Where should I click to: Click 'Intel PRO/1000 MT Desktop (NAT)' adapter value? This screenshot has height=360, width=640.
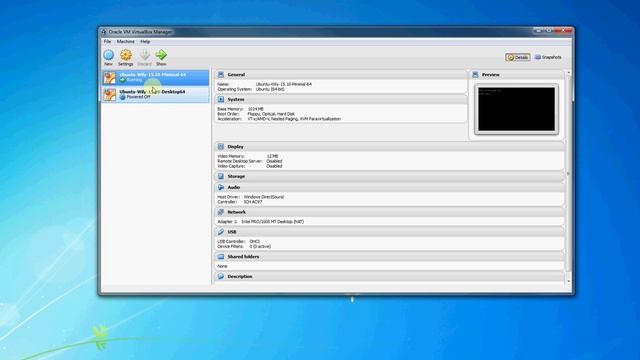click(273, 222)
